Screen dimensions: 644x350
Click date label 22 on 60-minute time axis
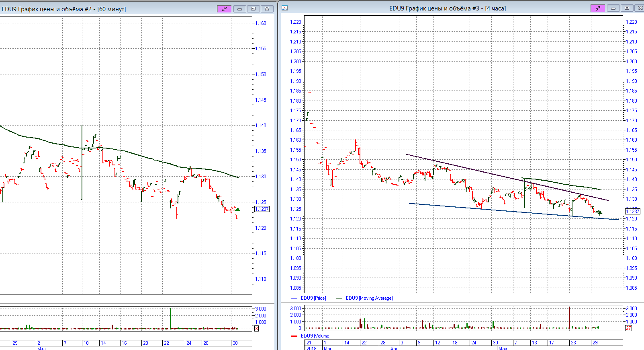coord(166,343)
